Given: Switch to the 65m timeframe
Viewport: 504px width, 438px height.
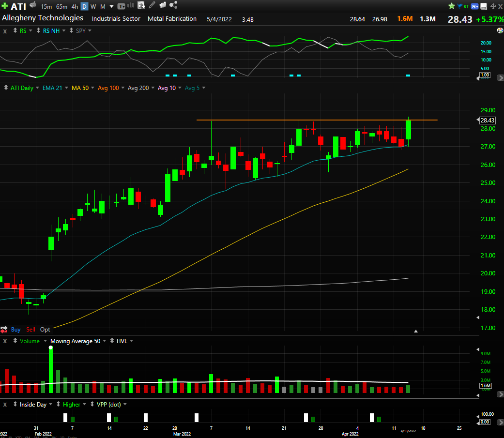Looking at the screenshot, I should pos(61,6).
